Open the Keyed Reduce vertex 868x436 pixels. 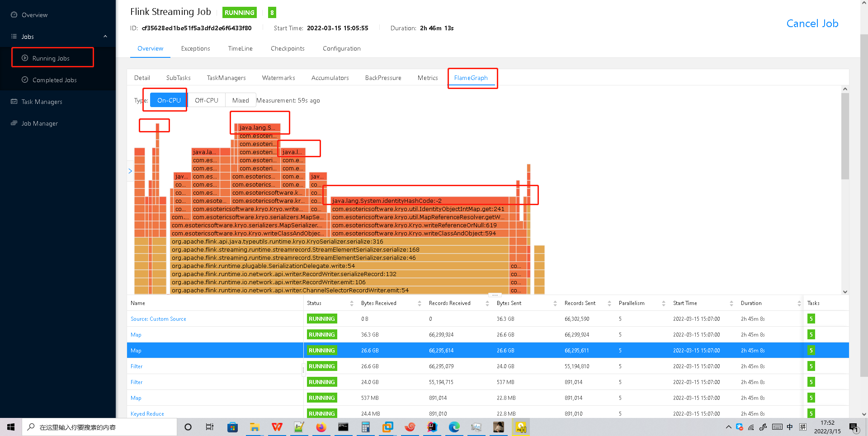(x=147, y=414)
